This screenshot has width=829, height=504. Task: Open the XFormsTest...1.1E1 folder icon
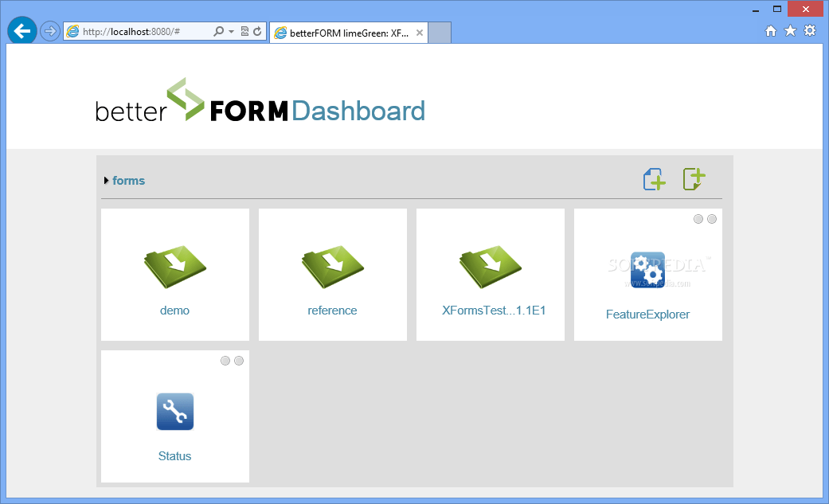point(490,267)
